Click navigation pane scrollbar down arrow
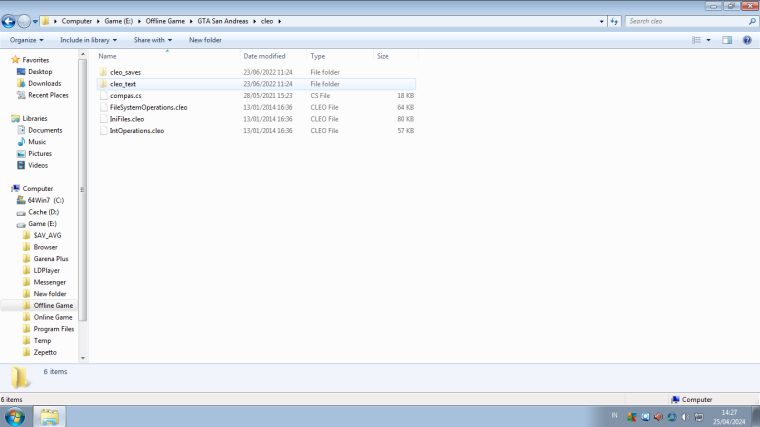The image size is (760, 427). [83, 358]
